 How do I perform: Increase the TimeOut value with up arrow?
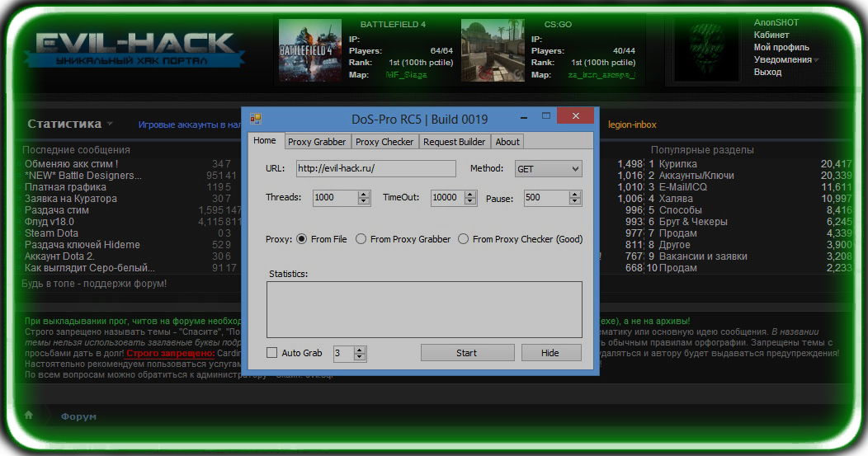(x=470, y=195)
